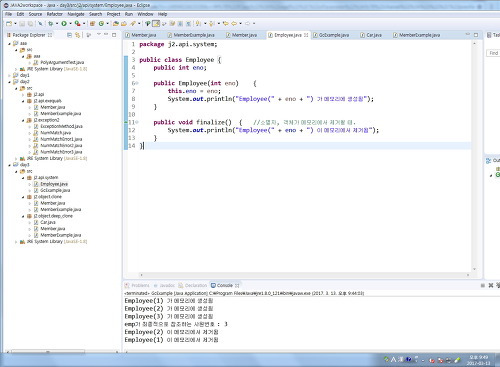500x367 pixels.
Task: Minimize the Package Explorer panel
Action: coord(106,35)
